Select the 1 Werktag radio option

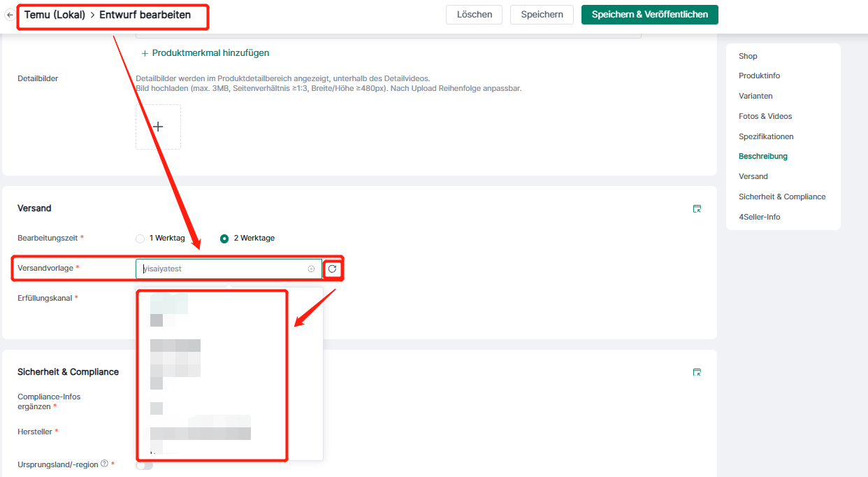140,239
